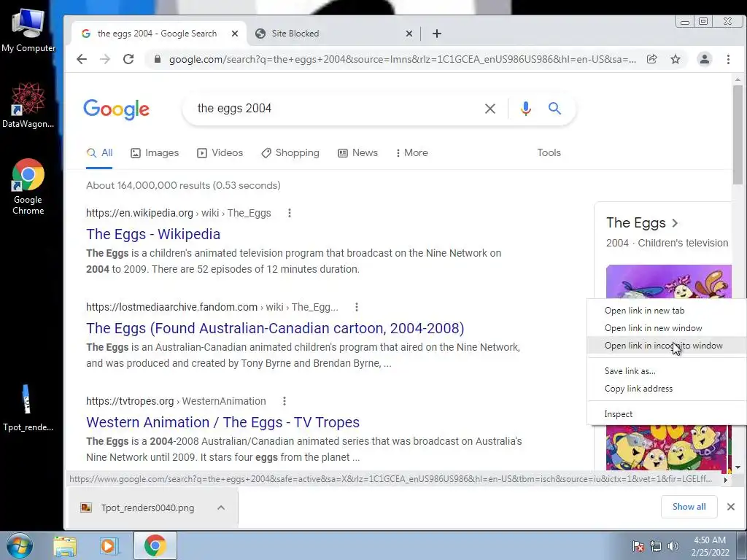Click the scrollbar down arrow
Viewport: 747px width, 560px height.
[738, 467]
